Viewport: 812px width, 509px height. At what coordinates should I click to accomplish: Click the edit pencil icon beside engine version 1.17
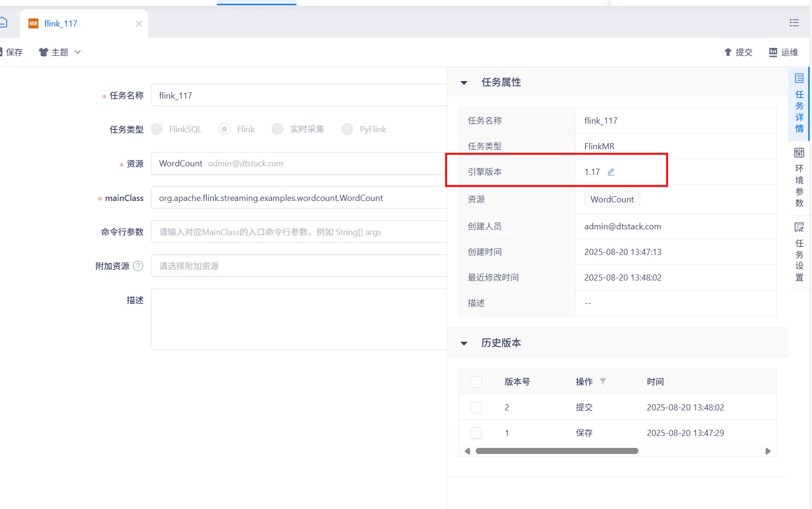[611, 172]
